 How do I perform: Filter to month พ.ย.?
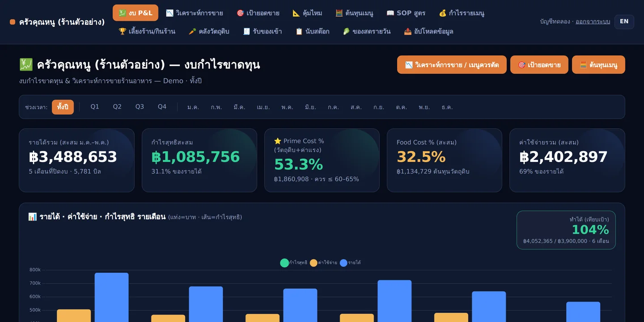coord(424,107)
